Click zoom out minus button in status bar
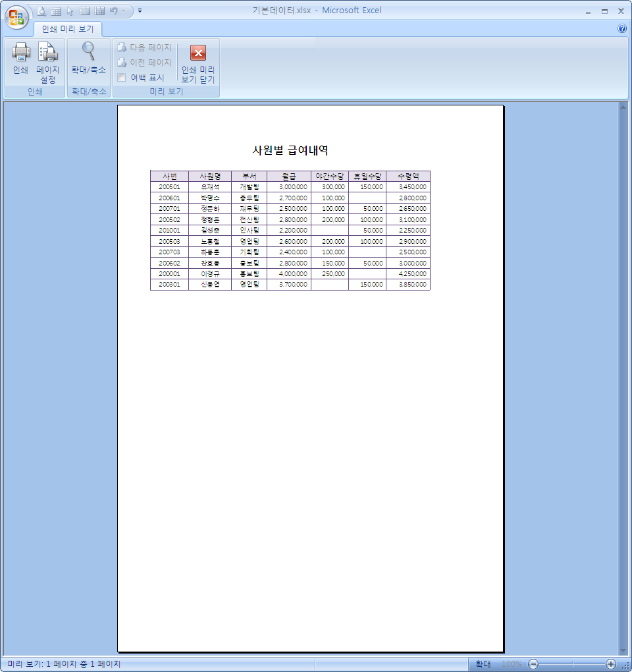This screenshot has width=632, height=672. (533, 664)
